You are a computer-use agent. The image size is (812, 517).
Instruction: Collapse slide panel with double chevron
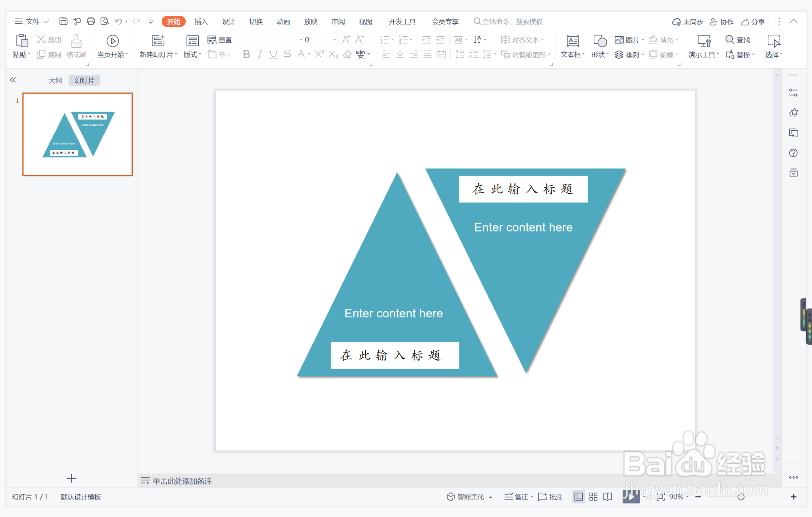[13, 80]
